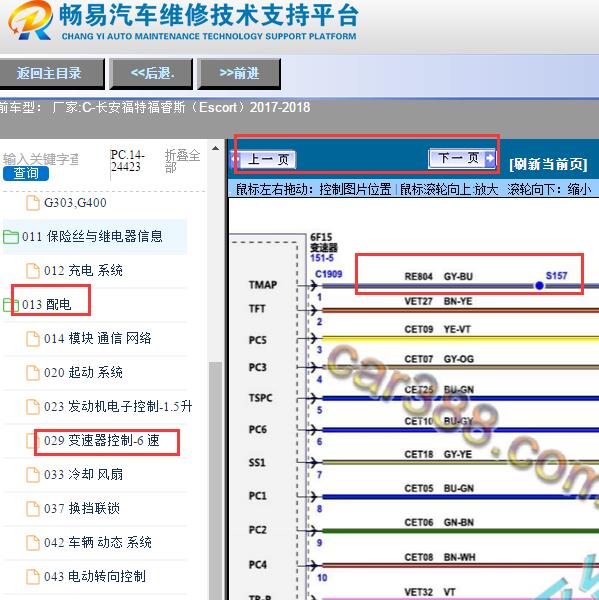Click 折叠全部 to collapse all
This screenshot has height=600, width=599.
[x=182, y=161]
